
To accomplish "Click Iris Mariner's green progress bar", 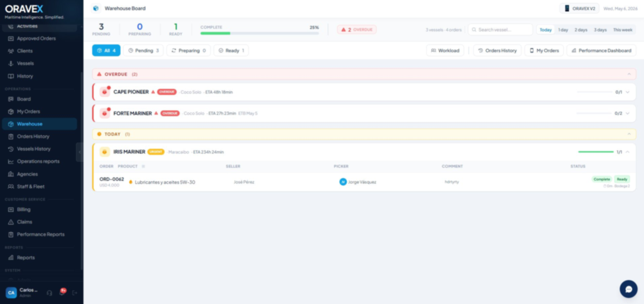I will (596, 152).
